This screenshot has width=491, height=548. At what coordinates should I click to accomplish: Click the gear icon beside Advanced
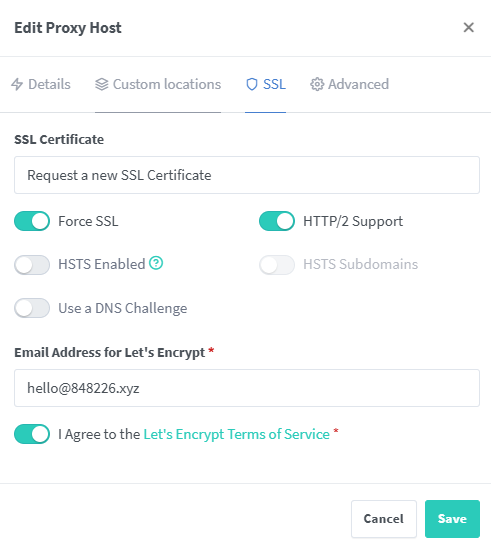pos(317,84)
